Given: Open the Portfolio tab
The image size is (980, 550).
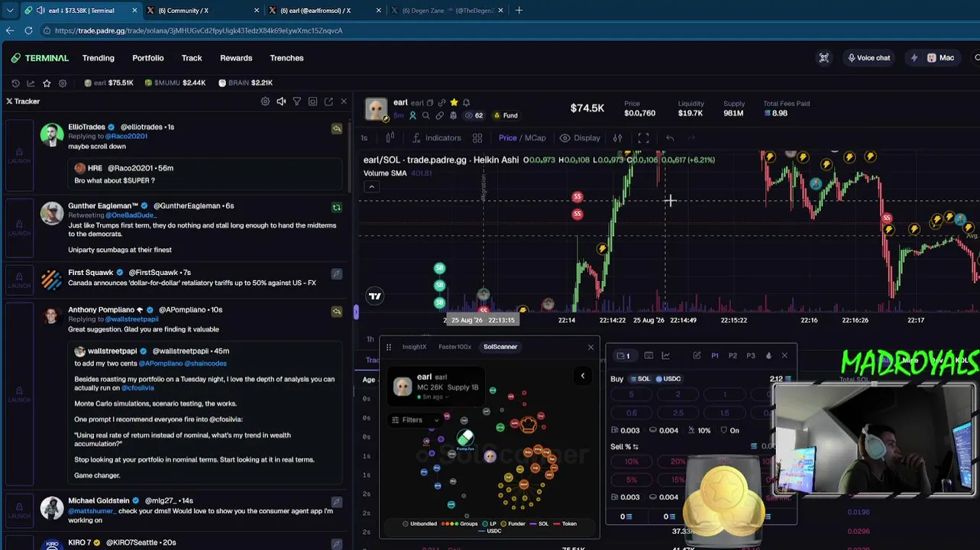Looking at the screenshot, I should (x=148, y=58).
